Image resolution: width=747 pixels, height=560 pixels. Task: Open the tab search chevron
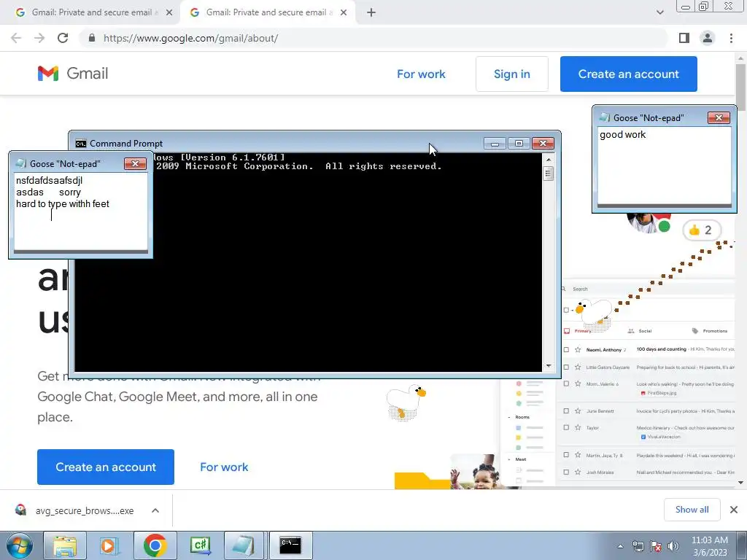[659, 13]
